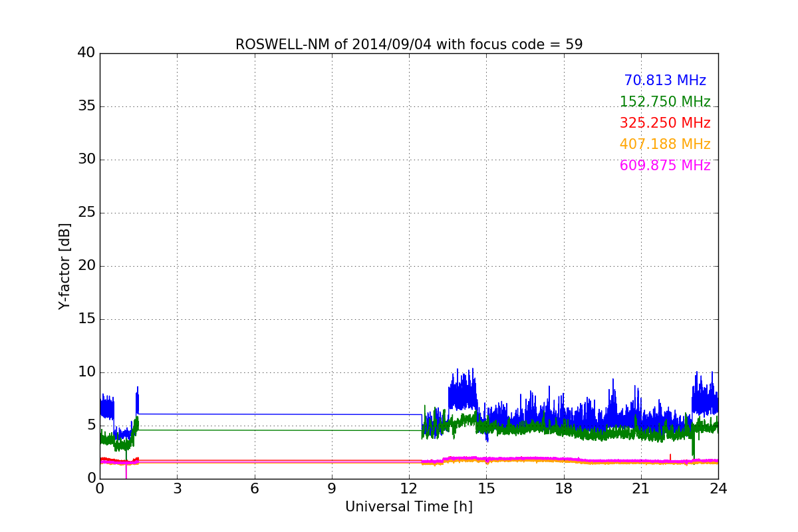Click the Y-factor [dB] axis label
The image size is (798, 532).
tap(65, 266)
